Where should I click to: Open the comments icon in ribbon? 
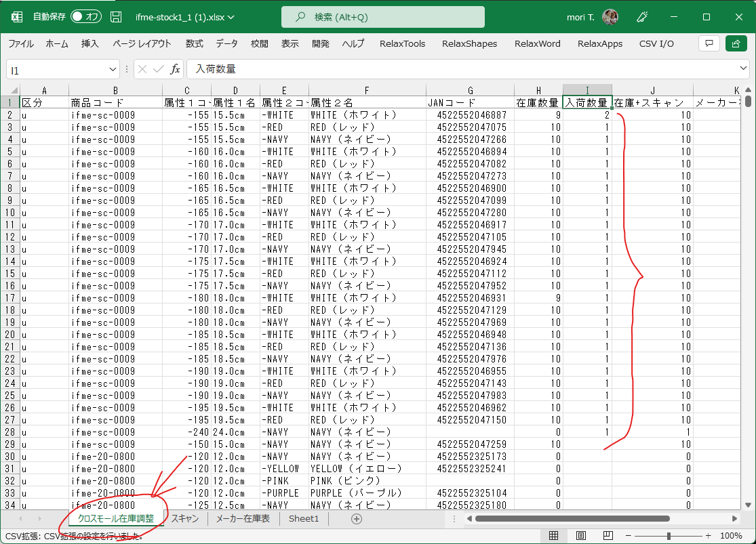coord(709,43)
